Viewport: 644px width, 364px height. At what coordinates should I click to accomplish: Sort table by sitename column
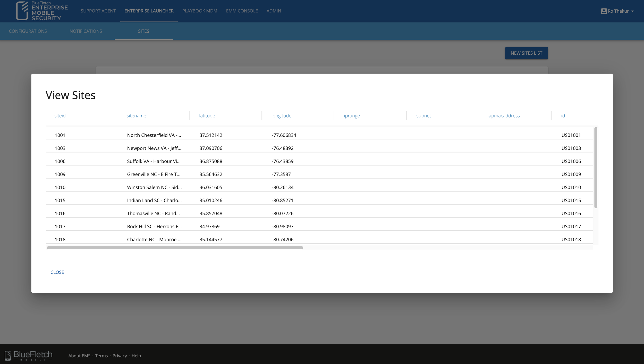pos(136,116)
